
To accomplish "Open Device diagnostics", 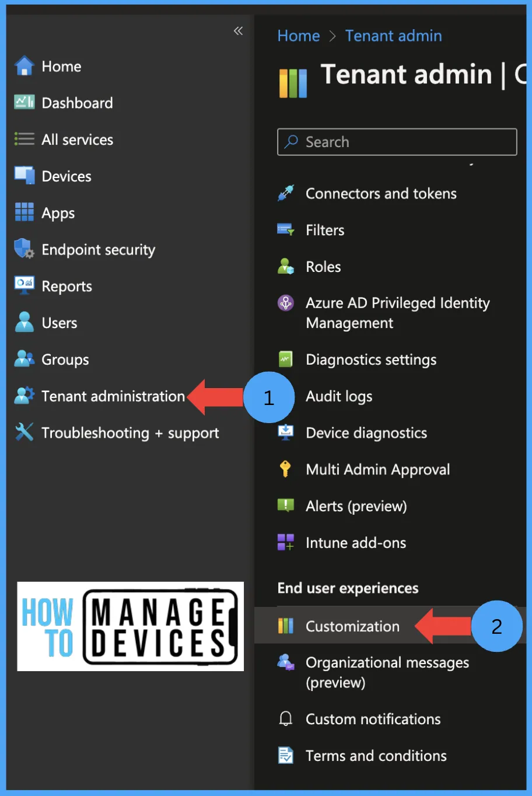I will click(x=366, y=432).
